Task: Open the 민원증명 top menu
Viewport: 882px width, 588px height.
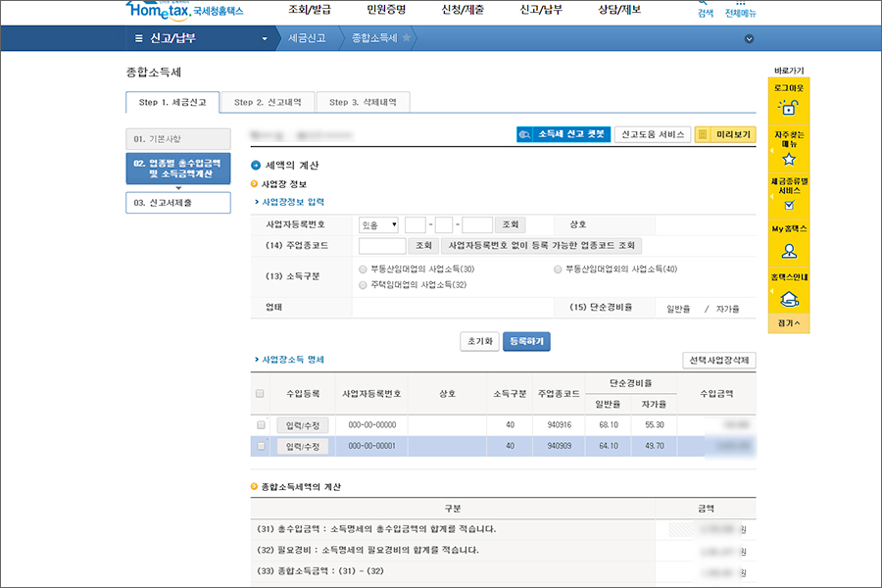Action: click(386, 10)
